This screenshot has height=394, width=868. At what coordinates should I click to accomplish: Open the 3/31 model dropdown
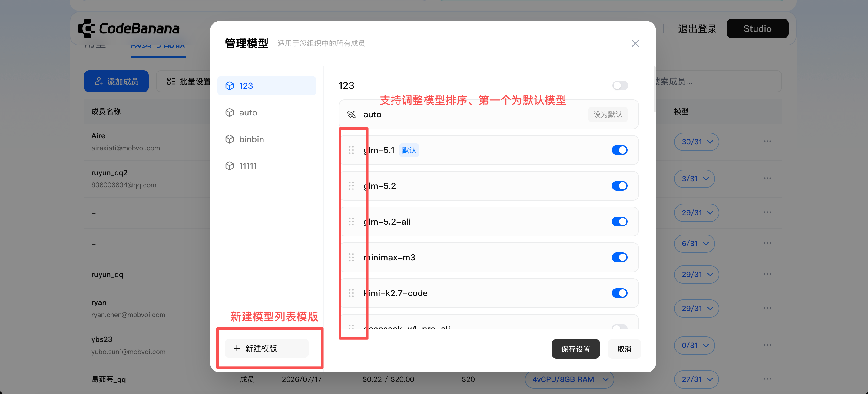click(694, 179)
